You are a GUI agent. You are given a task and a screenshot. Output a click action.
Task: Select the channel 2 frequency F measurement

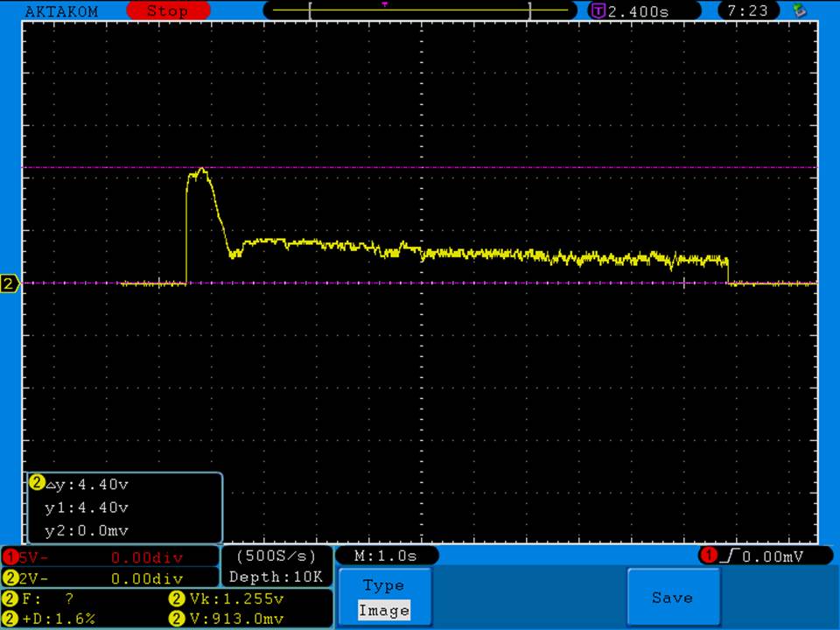(x=44, y=599)
